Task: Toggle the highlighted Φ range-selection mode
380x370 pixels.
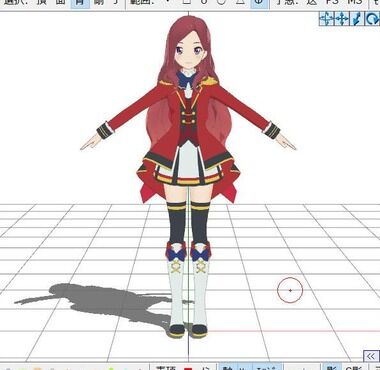Action: click(259, 3)
